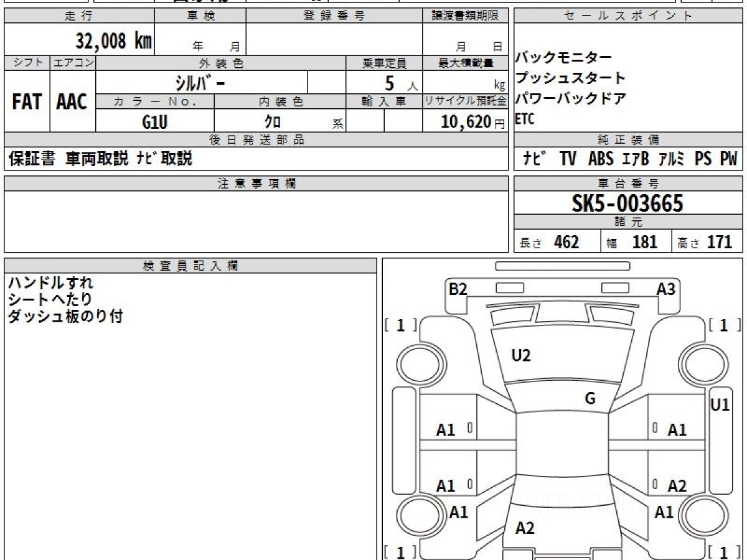The width and height of the screenshot is (747, 560).
Task: Select the length value 462
Action: (x=566, y=242)
